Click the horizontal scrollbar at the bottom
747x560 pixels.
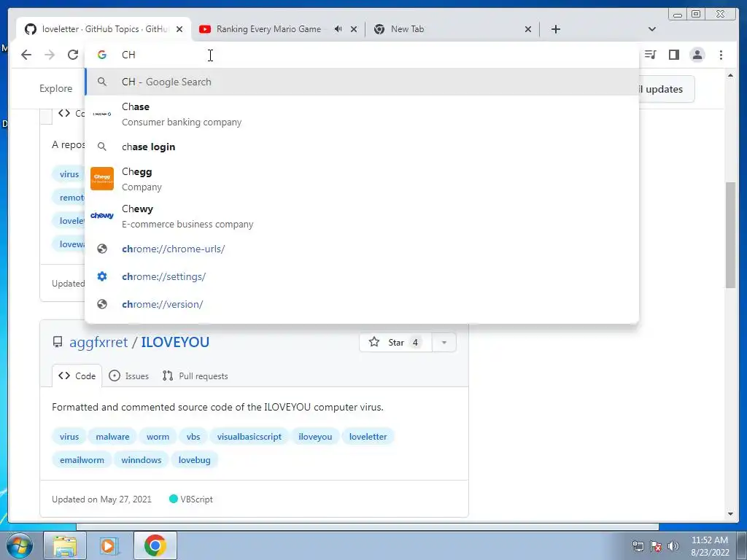pyautogui.click(x=368, y=526)
